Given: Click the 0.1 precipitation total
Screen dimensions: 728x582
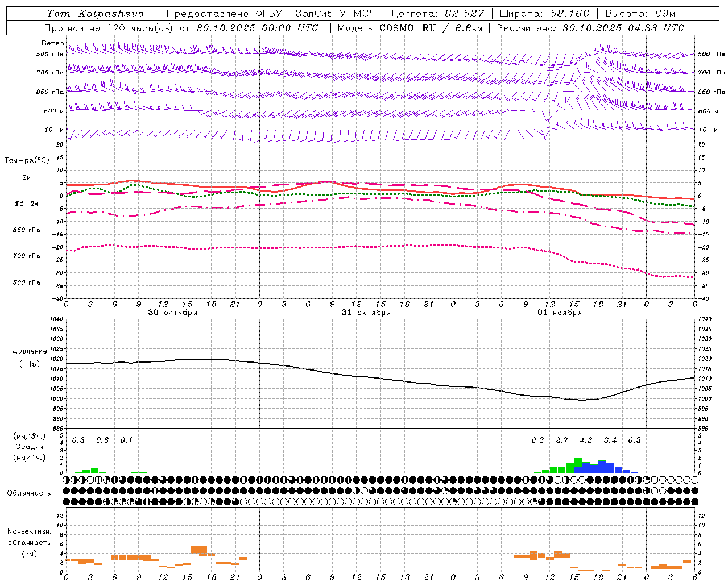Looking at the screenshot, I should [126, 440].
